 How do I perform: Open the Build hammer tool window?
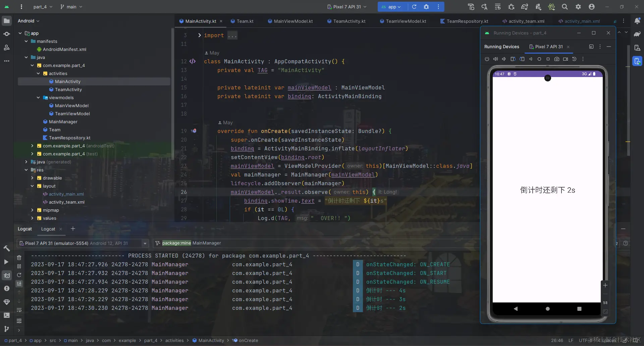pos(7,248)
